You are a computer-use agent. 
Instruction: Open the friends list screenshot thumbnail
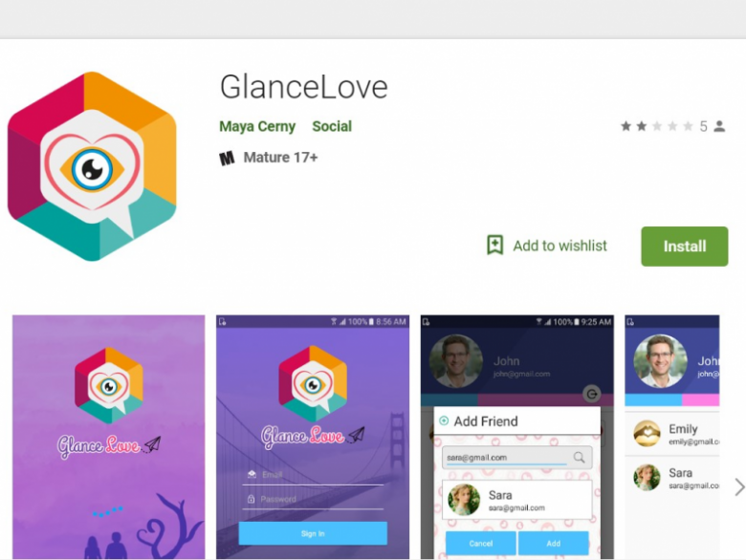pos(671,437)
